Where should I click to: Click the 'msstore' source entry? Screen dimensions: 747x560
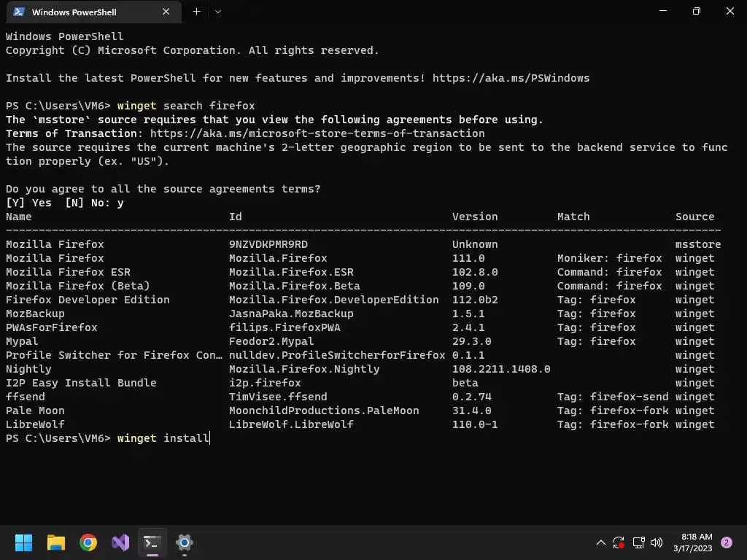(698, 244)
